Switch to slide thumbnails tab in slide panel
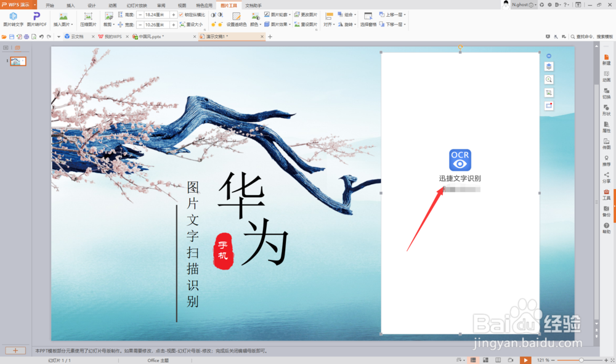 tap(17, 47)
